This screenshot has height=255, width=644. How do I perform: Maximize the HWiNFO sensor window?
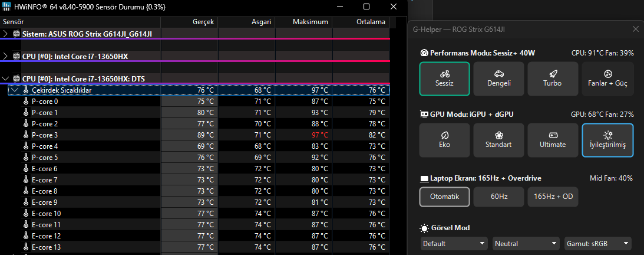[366, 6]
